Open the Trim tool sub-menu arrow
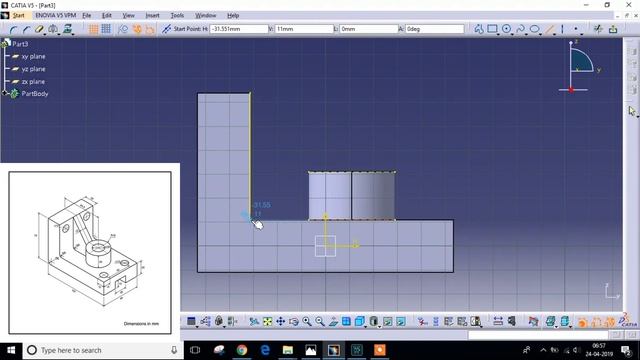640x360 pixels. (x=45, y=33)
